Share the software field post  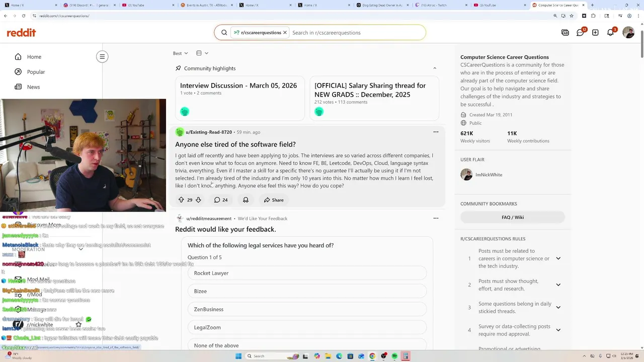click(x=274, y=200)
